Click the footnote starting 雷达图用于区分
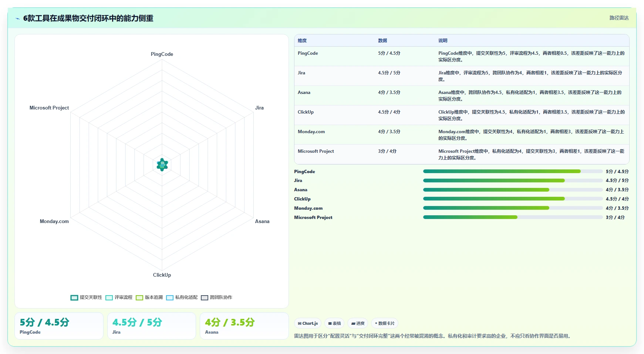 [433, 336]
